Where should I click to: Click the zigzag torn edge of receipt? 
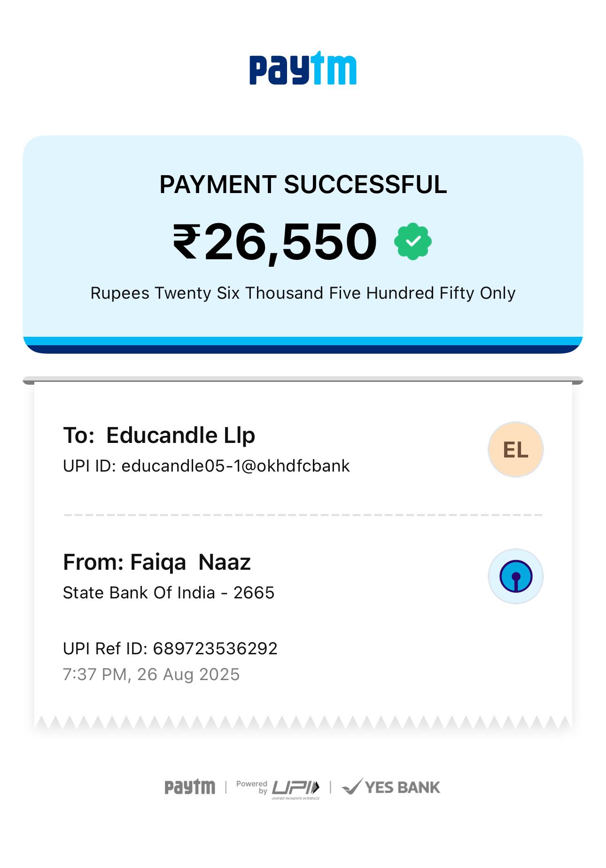click(x=303, y=723)
